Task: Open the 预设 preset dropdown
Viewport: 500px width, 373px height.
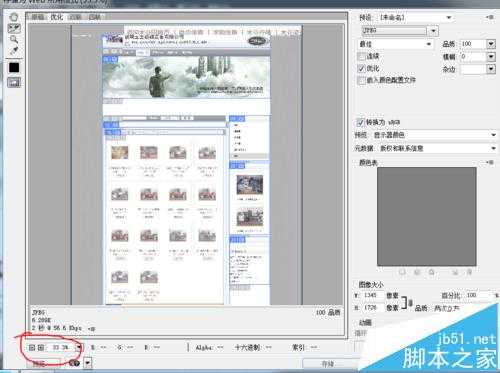Action: (x=416, y=17)
